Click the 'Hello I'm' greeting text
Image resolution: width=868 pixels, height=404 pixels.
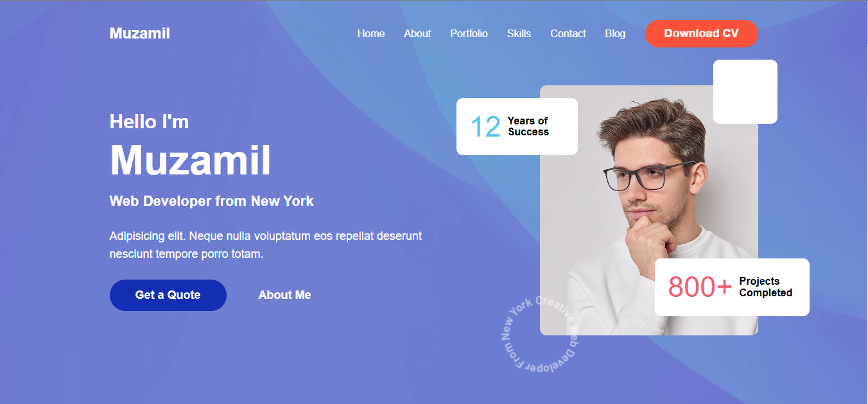149,121
